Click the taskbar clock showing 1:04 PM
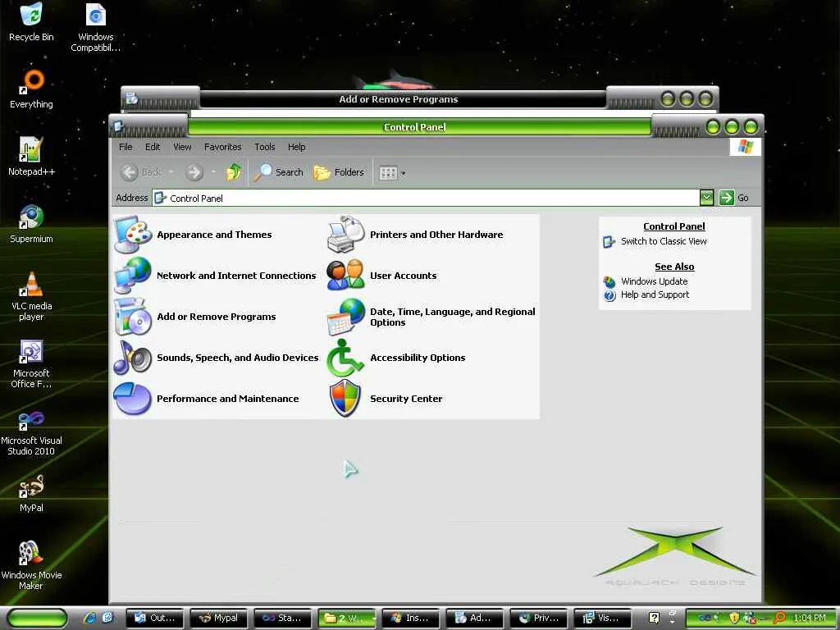The width and height of the screenshot is (840, 630). tap(810, 618)
